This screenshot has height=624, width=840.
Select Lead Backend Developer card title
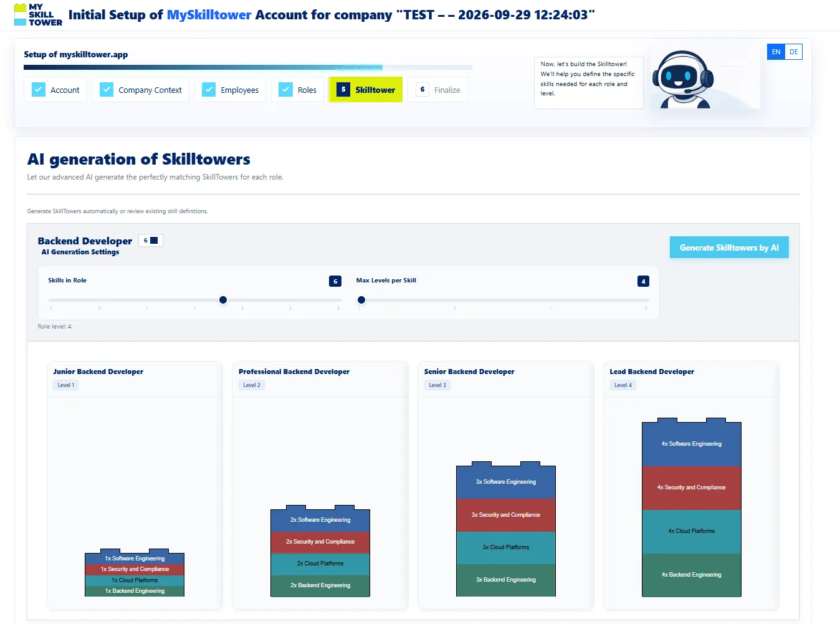(x=652, y=372)
